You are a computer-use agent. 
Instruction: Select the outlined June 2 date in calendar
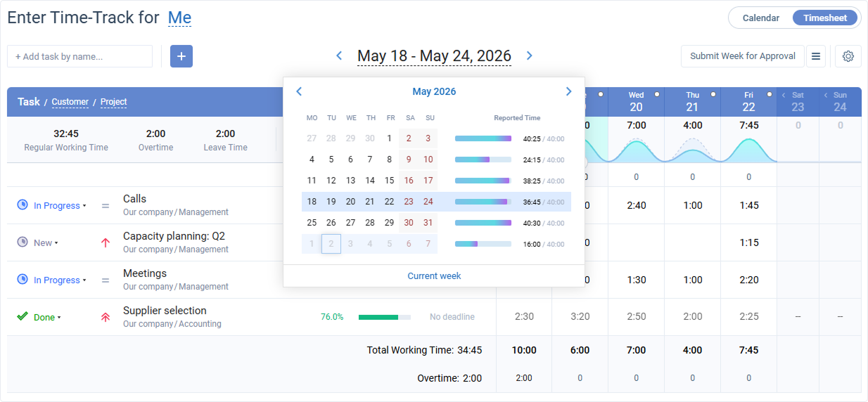tap(331, 244)
